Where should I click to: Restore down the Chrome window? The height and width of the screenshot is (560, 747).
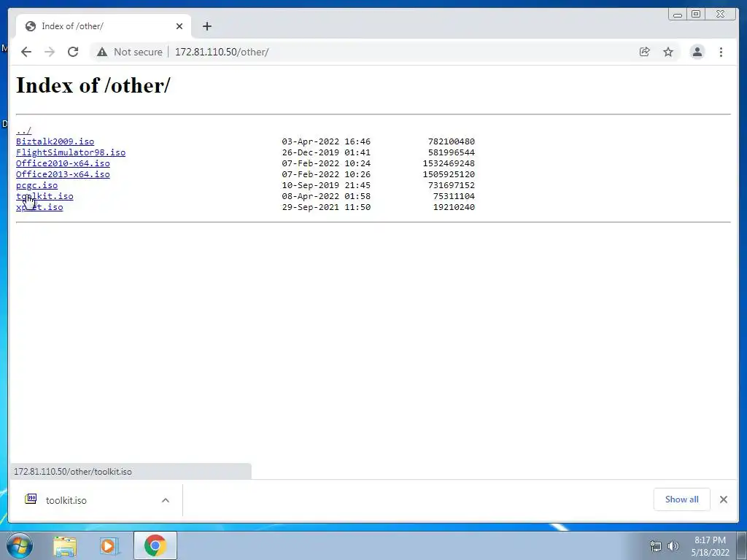click(x=696, y=15)
